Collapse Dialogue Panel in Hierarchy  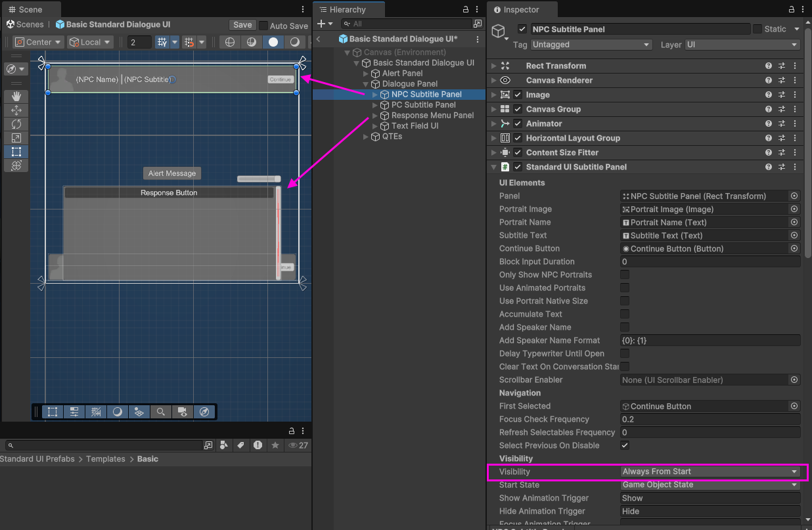coord(366,84)
